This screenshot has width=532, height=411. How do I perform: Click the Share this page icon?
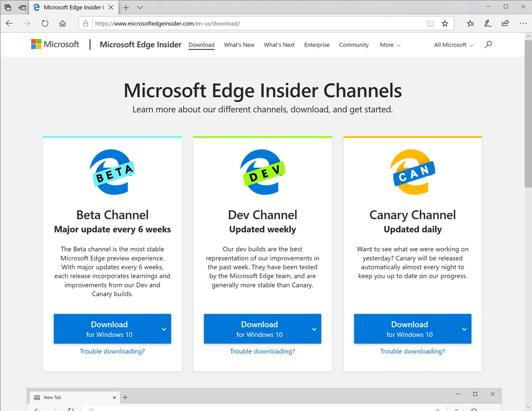pos(504,23)
